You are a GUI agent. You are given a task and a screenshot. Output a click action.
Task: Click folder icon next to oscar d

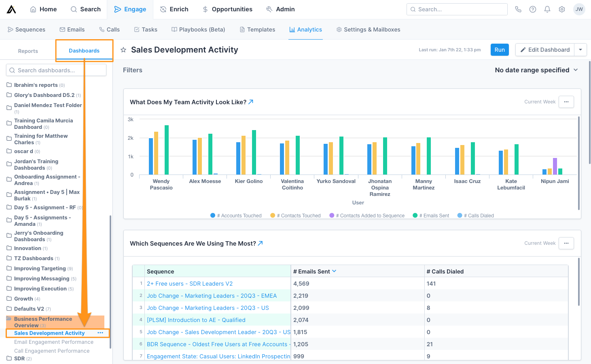point(9,151)
